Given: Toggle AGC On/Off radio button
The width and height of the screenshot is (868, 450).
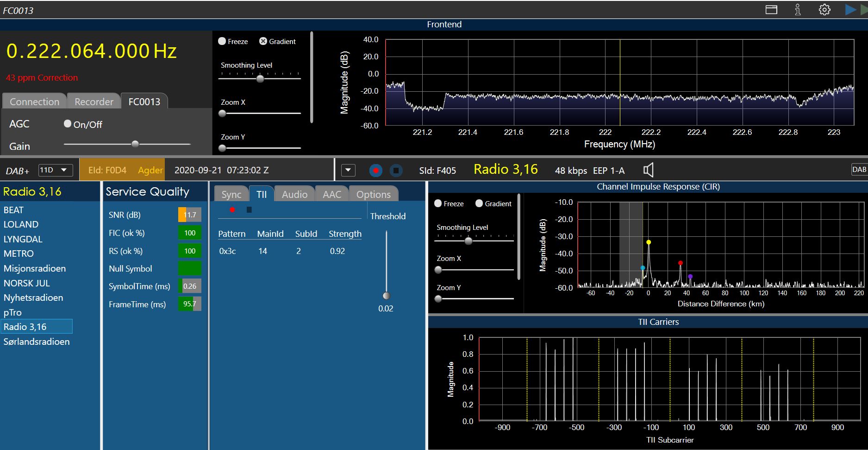Looking at the screenshot, I should 68,124.
